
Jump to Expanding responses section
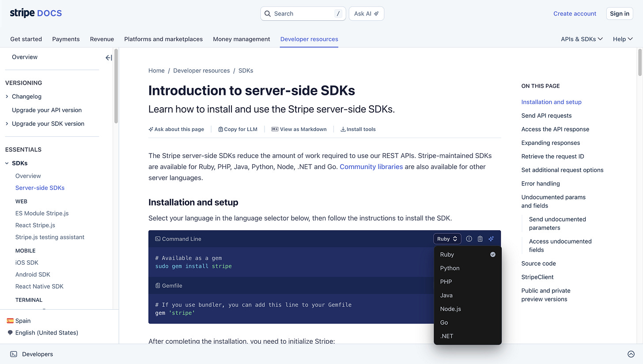551,143
